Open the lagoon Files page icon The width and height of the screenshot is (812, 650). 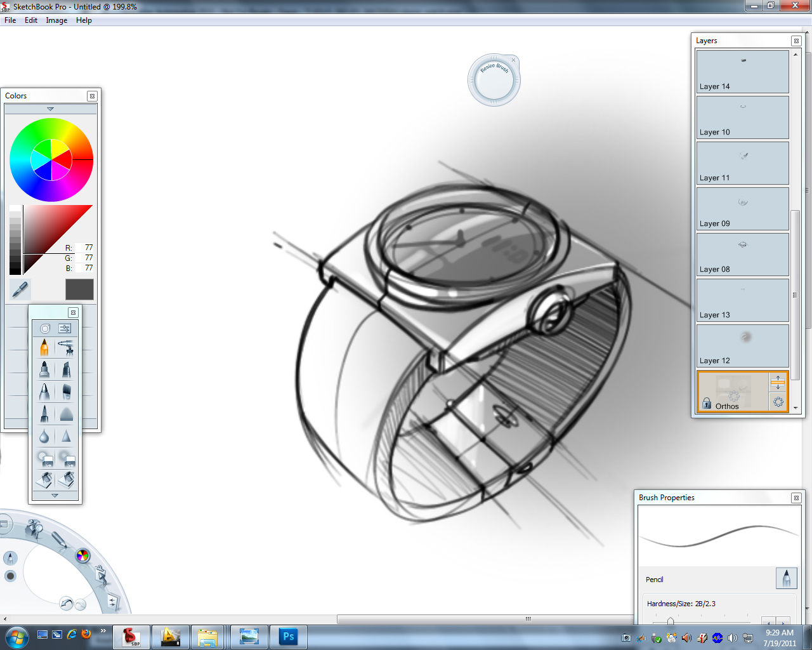click(113, 600)
